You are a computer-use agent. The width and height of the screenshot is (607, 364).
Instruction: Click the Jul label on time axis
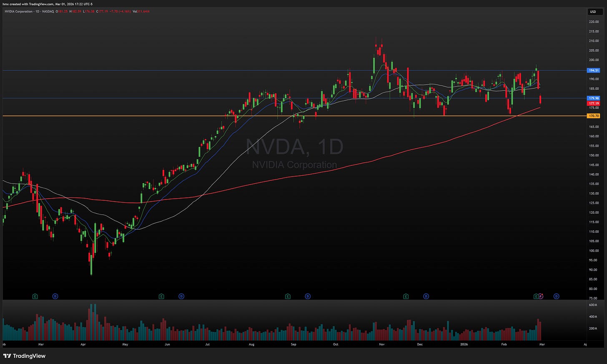pyautogui.click(x=208, y=344)
